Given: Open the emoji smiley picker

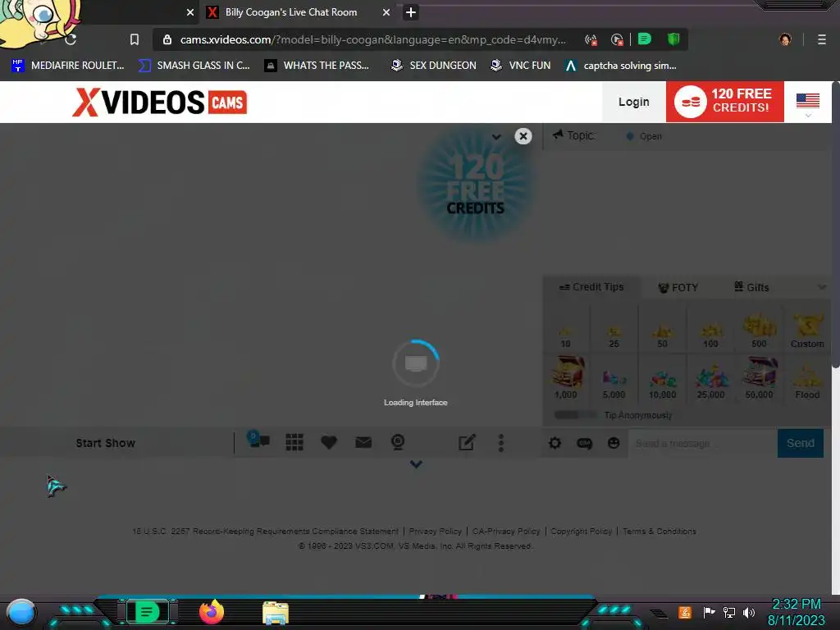Looking at the screenshot, I should 614,443.
